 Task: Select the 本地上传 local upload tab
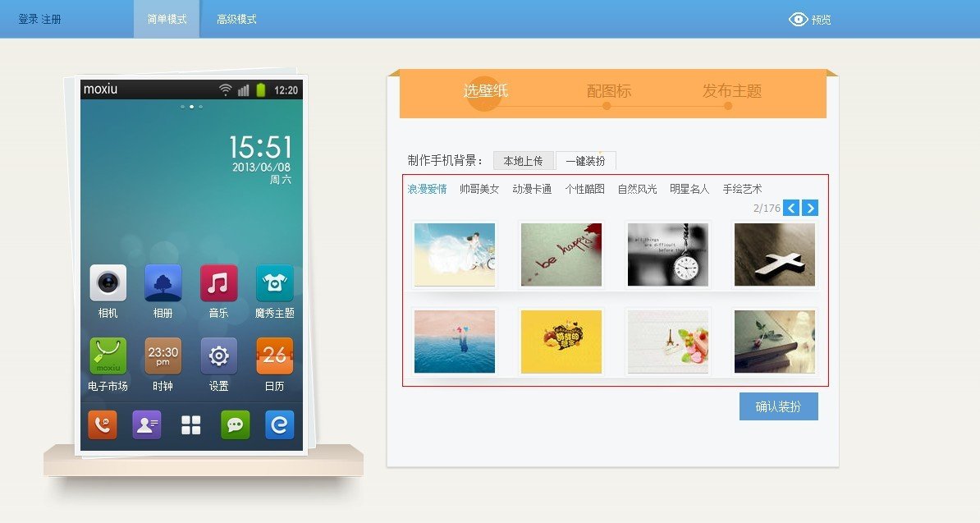524,161
